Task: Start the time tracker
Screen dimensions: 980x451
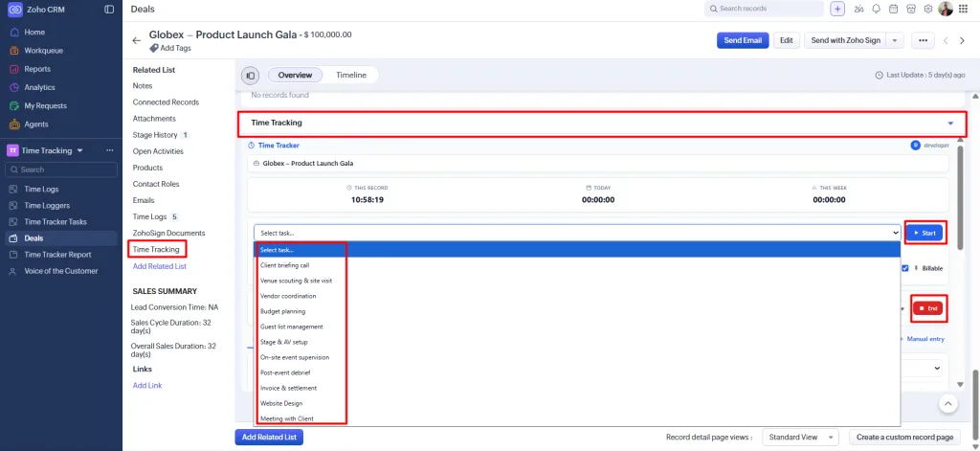Action: (x=924, y=233)
